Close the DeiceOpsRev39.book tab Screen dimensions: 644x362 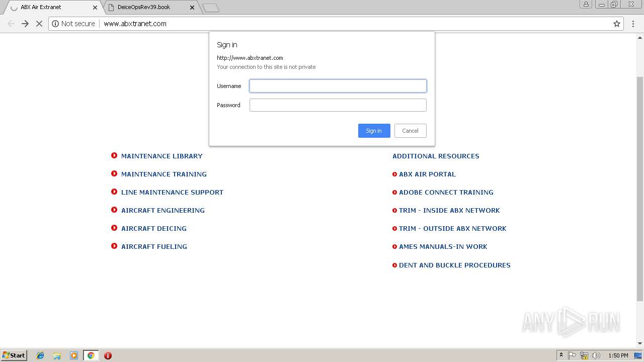point(192,8)
